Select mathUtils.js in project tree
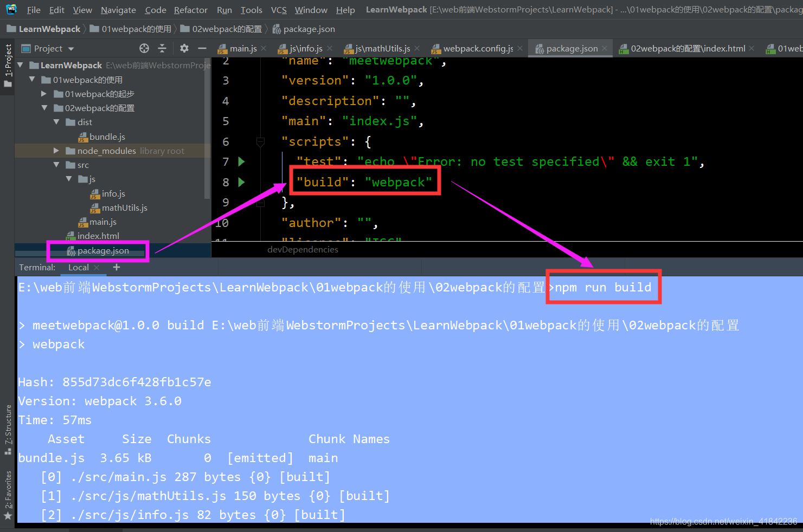The height and width of the screenshot is (532, 803). pos(119,207)
